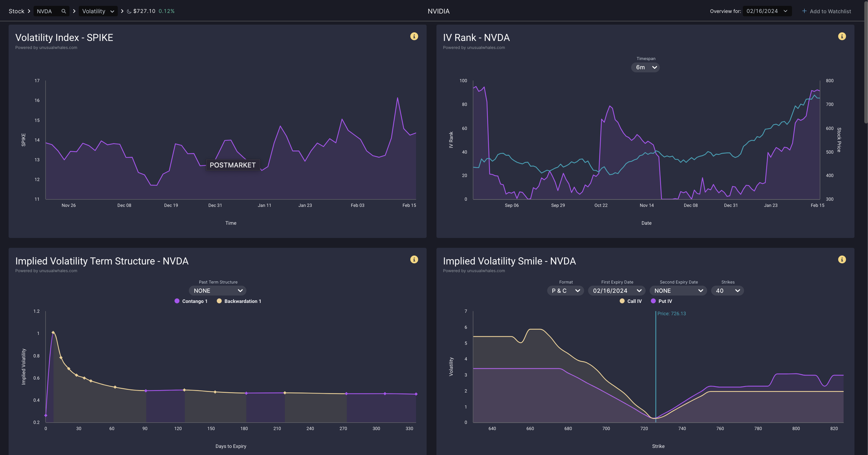Click the search magnifier icon beside NVDA

tap(64, 11)
